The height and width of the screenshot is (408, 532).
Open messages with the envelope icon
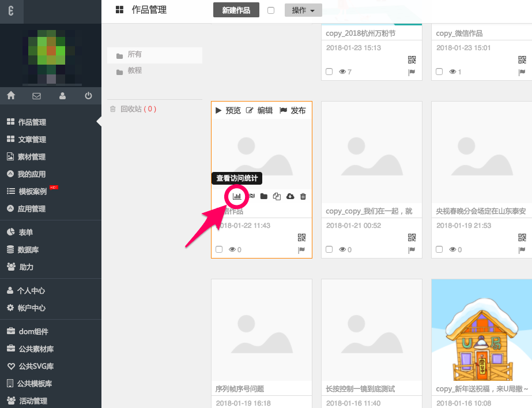[x=37, y=96]
